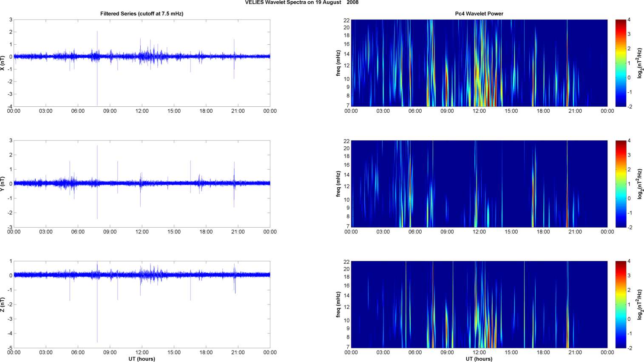Image resolution: width=644 pixels, height=362 pixels.
Task: Click the colorbar beside the bottom spectrogram
Action: 621,305
